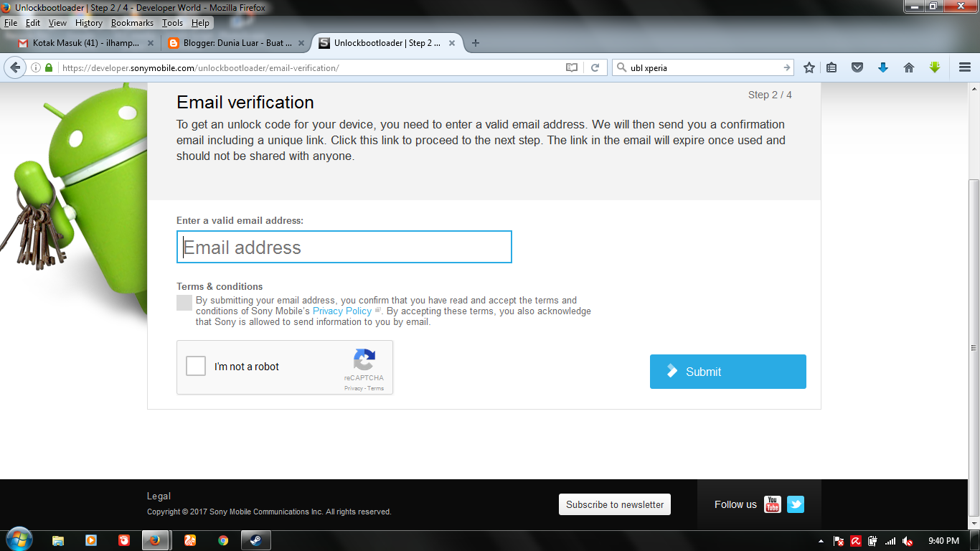Image resolution: width=980 pixels, height=551 pixels.
Task: Check the I'm not a robot box
Action: pos(196,366)
